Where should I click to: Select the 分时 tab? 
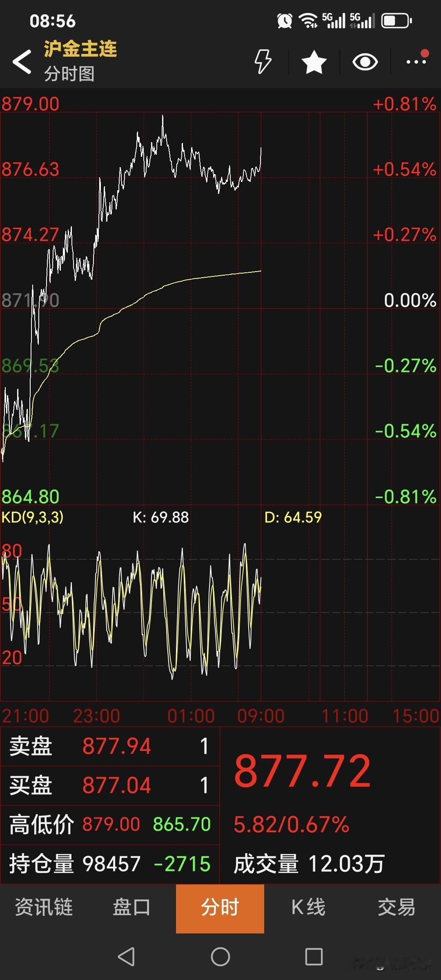point(220,909)
